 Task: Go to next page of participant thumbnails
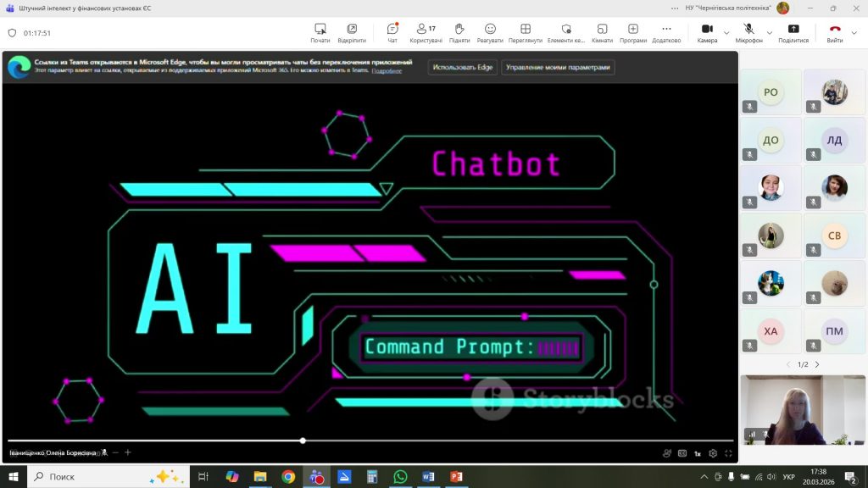817,364
